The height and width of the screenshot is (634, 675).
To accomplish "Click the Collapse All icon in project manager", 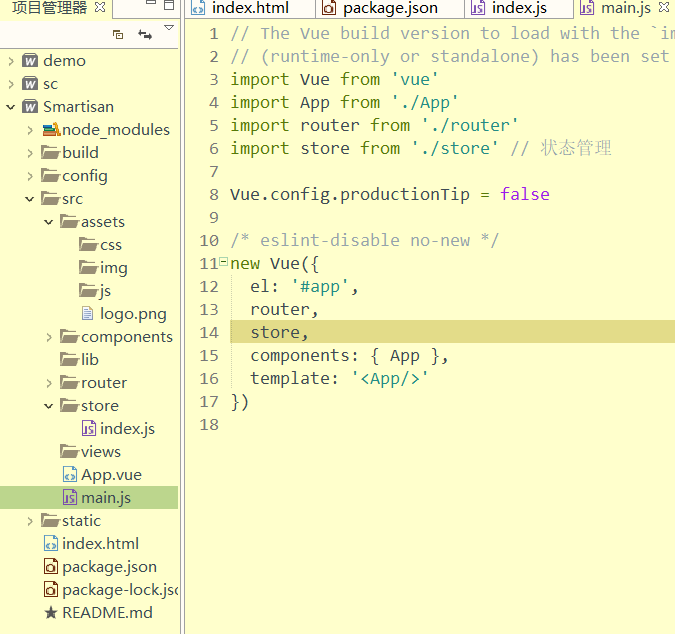I will (118, 34).
